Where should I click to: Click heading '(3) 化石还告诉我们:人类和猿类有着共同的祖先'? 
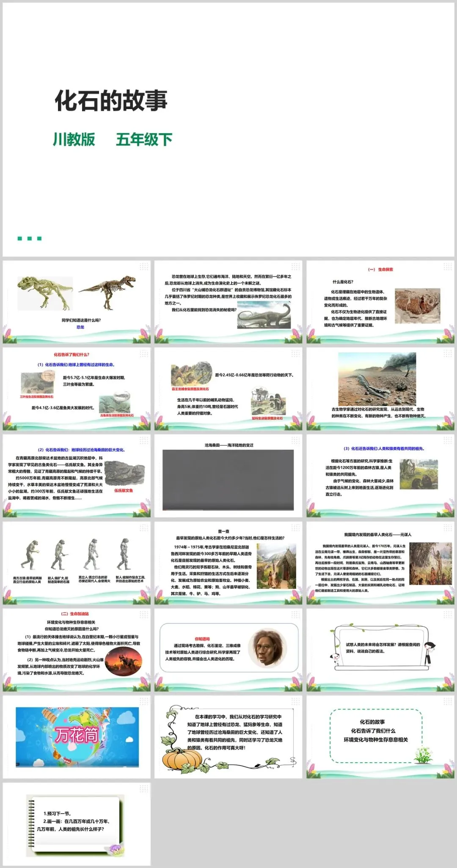click(384, 448)
